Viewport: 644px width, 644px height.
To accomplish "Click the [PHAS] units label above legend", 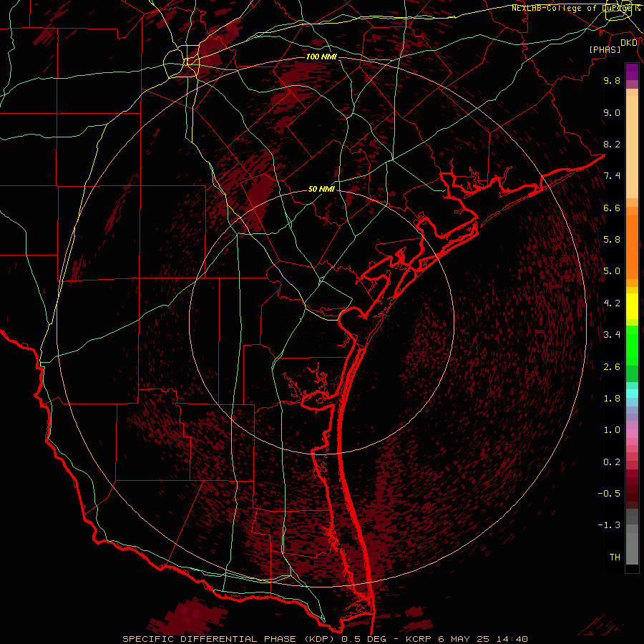I will 605,49.
